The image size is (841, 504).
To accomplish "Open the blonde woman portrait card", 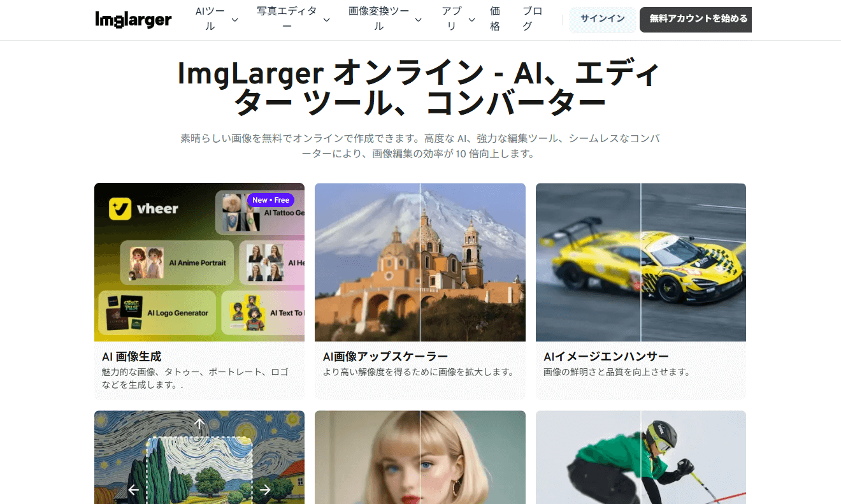I will 420,457.
